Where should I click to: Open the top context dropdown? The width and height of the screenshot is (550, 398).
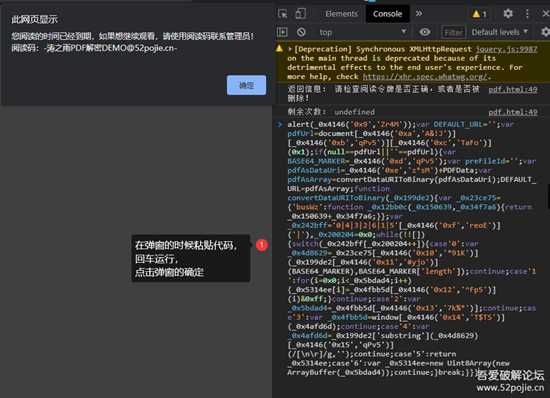(x=362, y=32)
